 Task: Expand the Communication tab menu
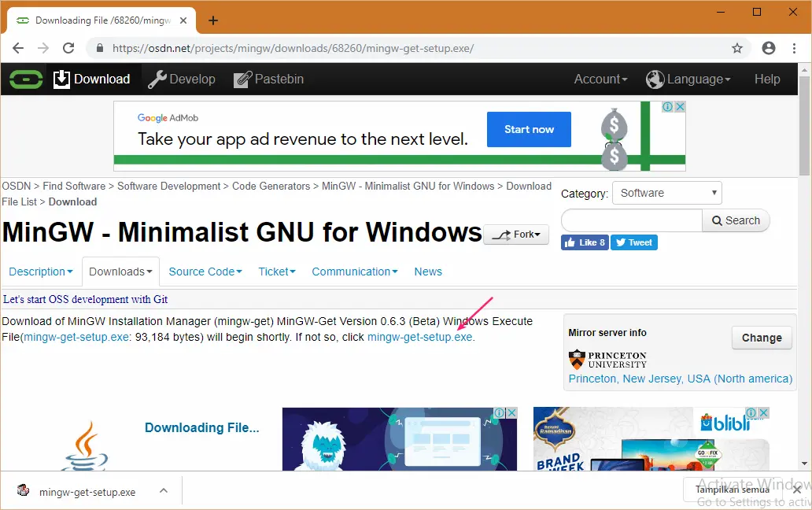tap(355, 272)
